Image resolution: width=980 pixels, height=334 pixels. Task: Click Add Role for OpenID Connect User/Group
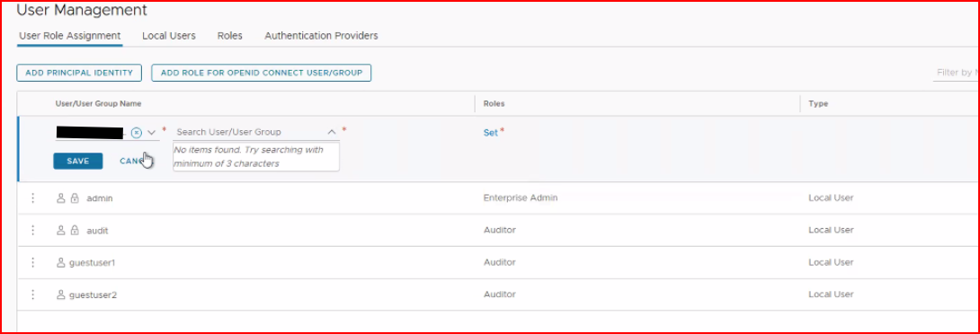click(x=262, y=73)
